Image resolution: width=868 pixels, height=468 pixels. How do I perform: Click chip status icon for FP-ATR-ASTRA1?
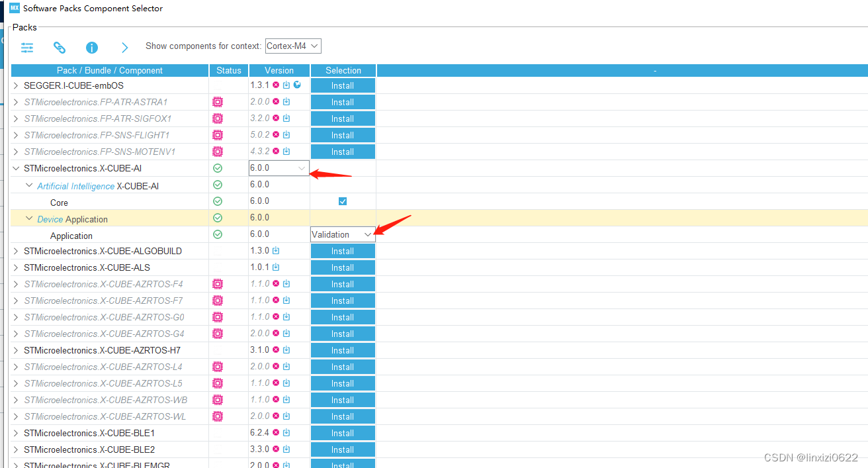pos(218,102)
